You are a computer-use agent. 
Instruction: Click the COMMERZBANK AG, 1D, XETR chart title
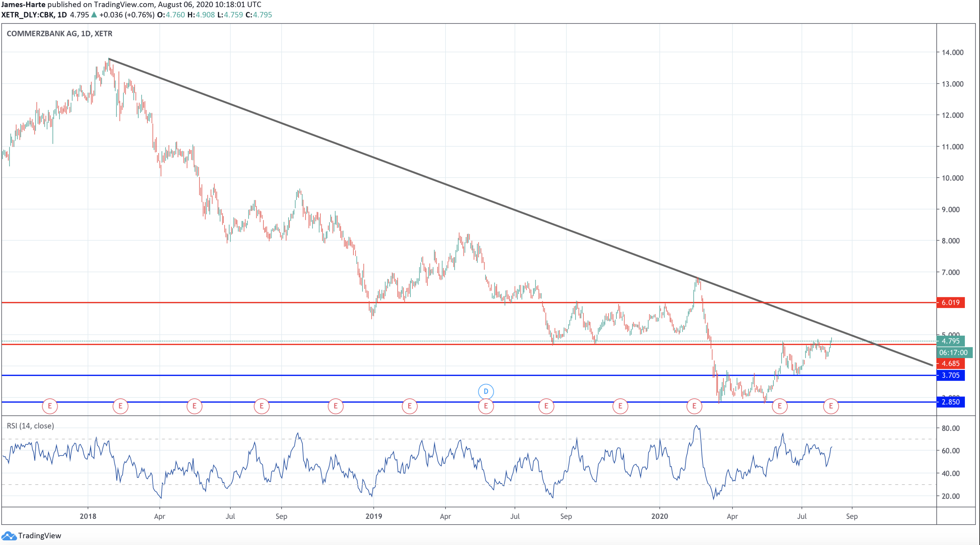coord(59,33)
